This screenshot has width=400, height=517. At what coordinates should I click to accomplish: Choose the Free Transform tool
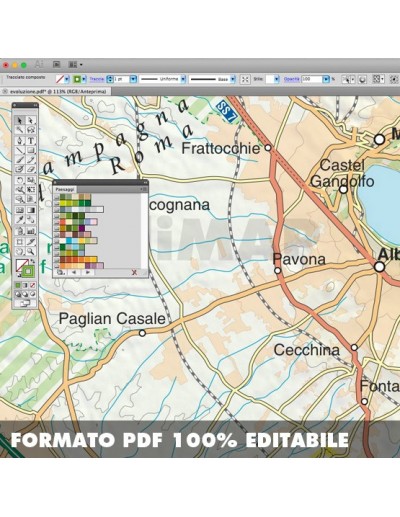[31, 190]
